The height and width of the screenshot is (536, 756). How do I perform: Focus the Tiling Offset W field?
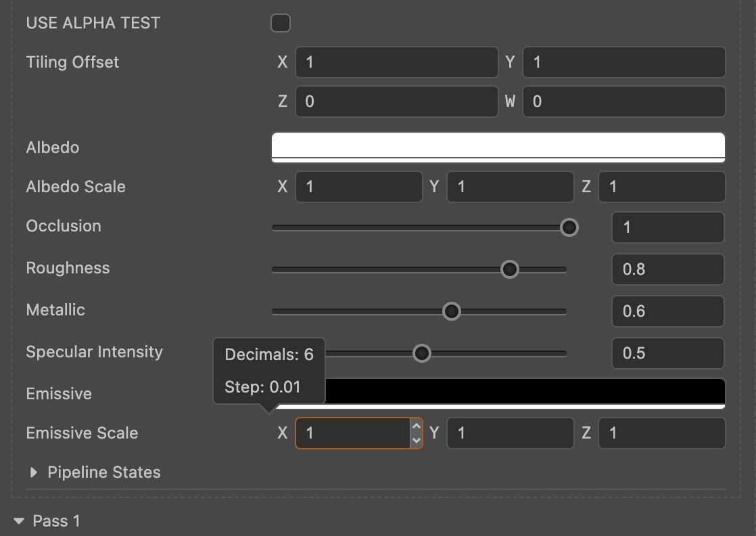[x=623, y=102]
